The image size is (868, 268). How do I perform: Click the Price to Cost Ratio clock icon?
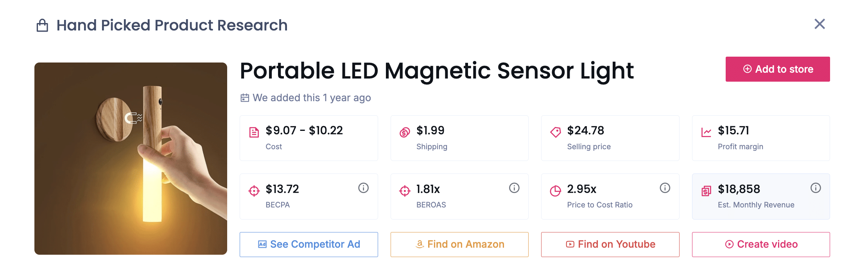point(556,191)
